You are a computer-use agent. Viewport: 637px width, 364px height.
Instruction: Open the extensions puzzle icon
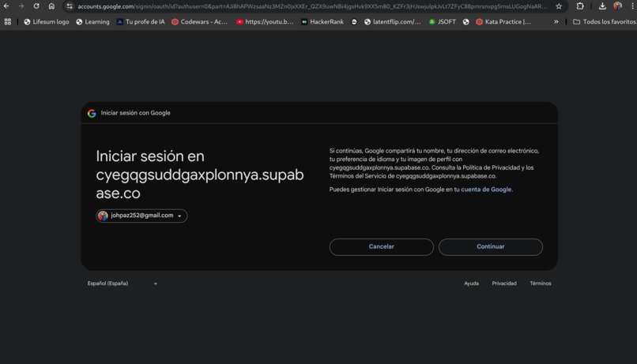[580, 6]
